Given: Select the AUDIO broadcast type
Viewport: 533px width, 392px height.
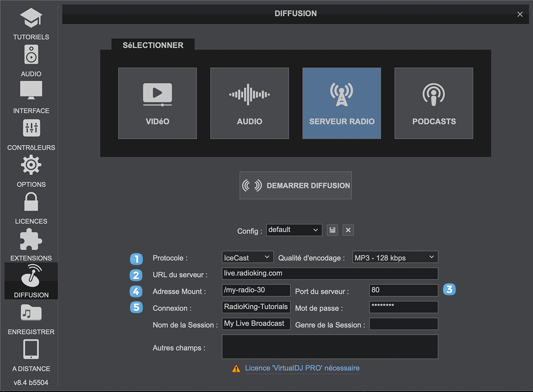Looking at the screenshot, I should (x=249, y=103).
